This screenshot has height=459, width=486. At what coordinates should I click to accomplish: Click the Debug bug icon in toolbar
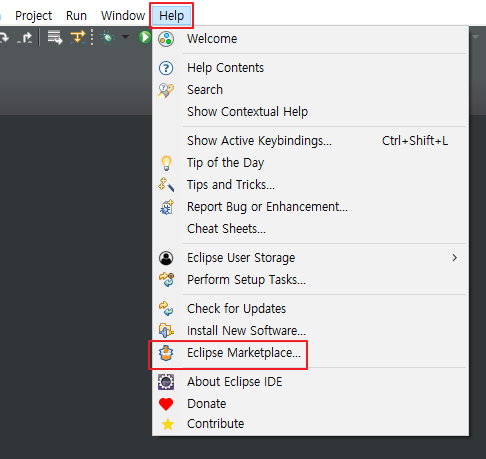click(x=107, y=37)
